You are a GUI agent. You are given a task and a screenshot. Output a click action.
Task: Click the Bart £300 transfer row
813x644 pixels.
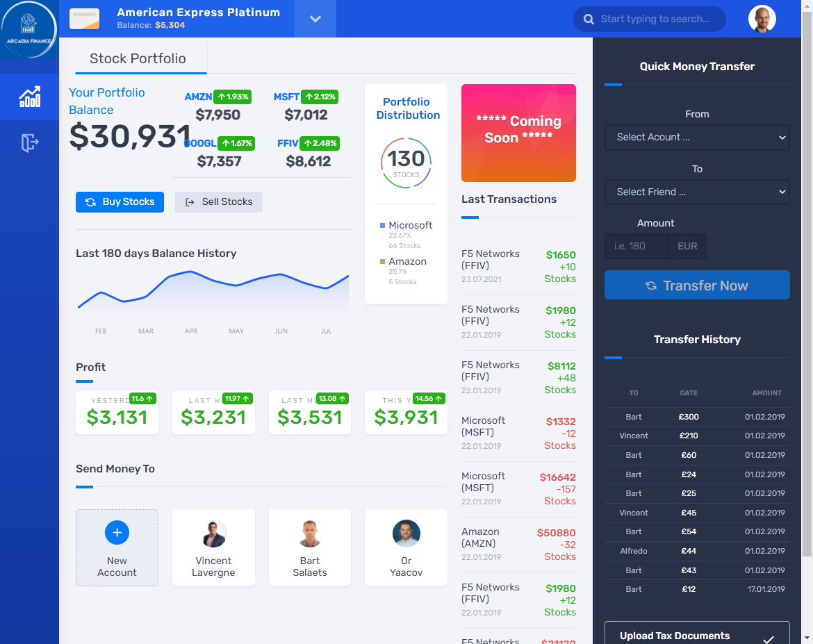pos(697,417)
